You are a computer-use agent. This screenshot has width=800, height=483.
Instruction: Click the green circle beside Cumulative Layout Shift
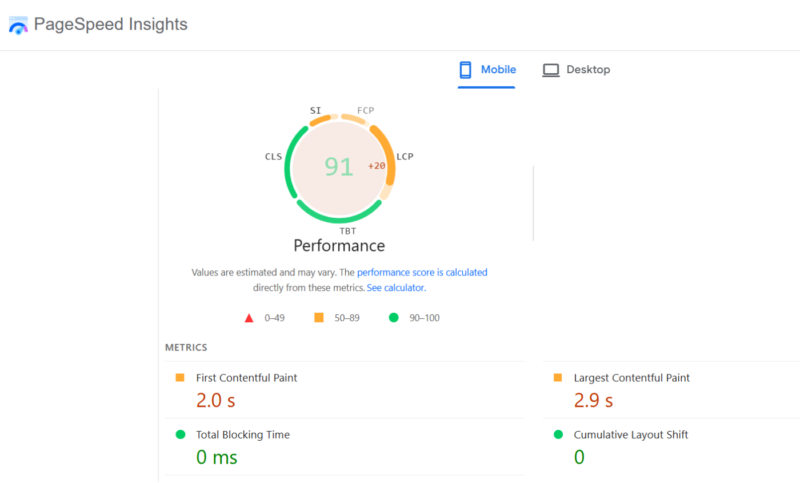tap(558, 435)
